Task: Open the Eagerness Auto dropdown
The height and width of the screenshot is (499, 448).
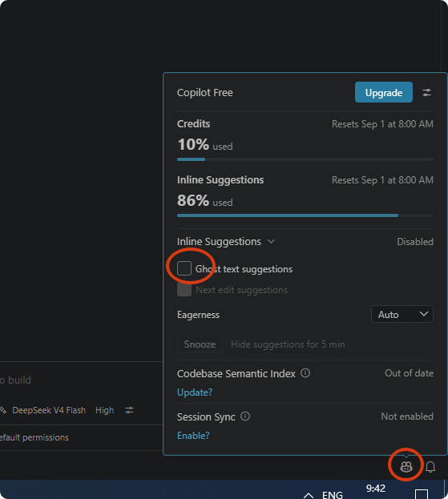Action: click(x=402, y=315)
